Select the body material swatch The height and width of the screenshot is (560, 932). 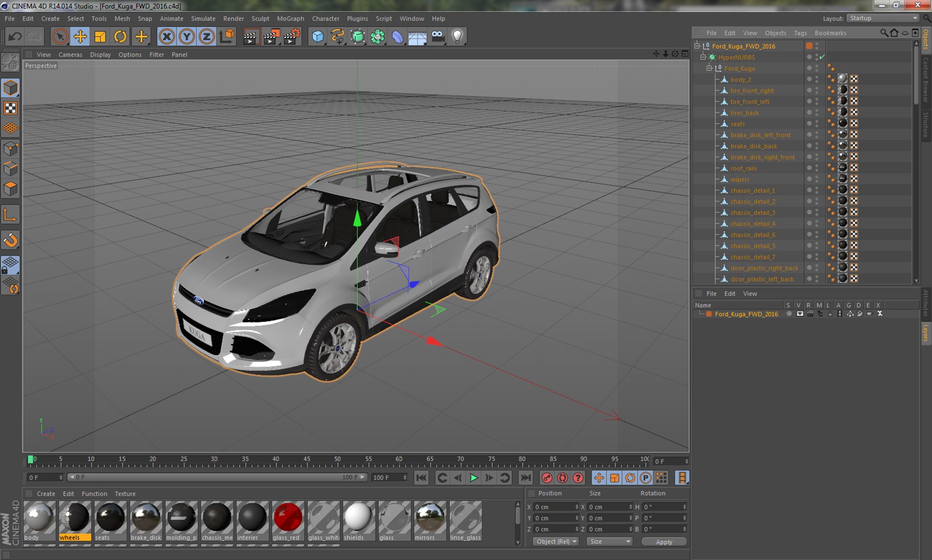coord(39,521)
